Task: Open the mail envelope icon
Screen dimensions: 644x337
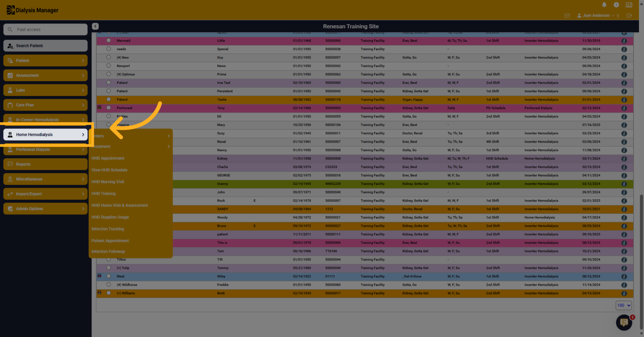Action: coord(567,16)
